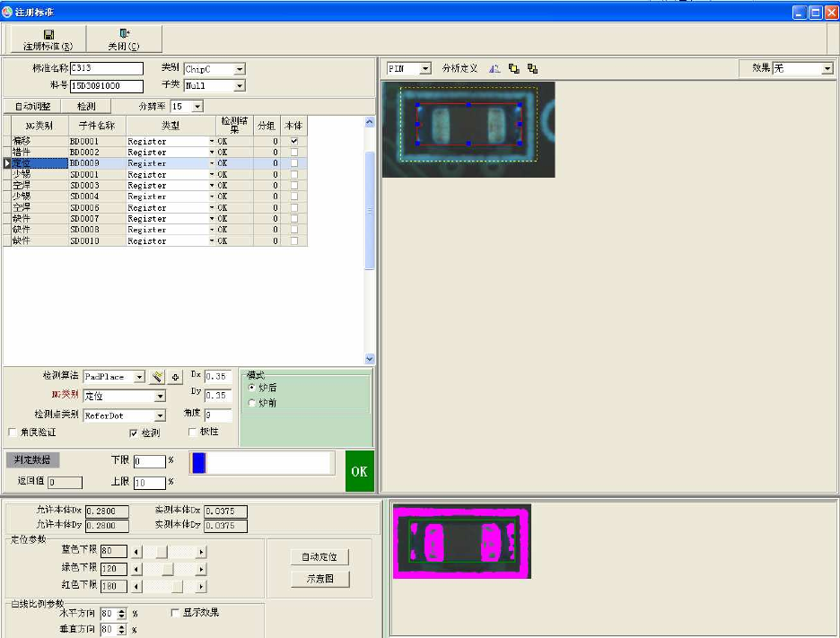Image resolution: width=840 pixels, height=638 pixels.
Task: Click the 水平方向 spinner arrows
Action: pyautogui.click(x=122, y=614)
